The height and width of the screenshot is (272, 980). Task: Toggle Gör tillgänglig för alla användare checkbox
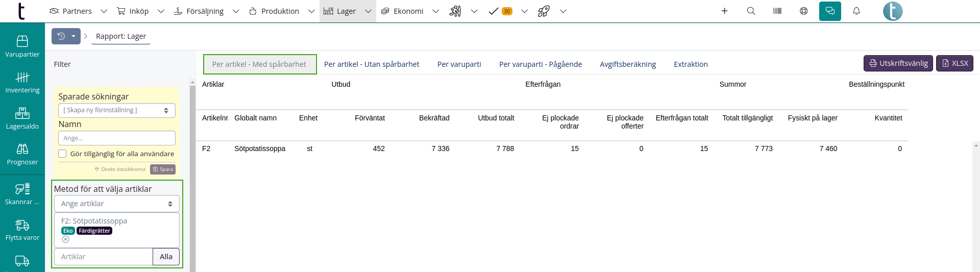point(62,154)
